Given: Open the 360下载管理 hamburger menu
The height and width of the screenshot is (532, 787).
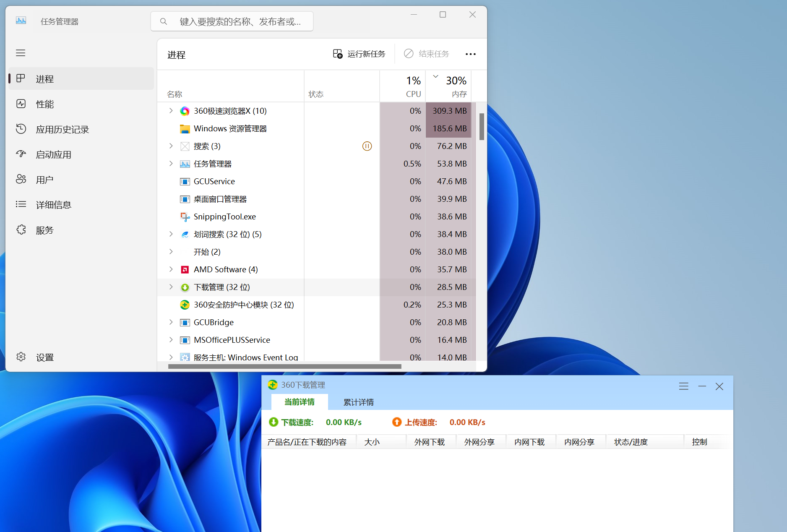Looking at the screenshot, I should pos(683,386).
